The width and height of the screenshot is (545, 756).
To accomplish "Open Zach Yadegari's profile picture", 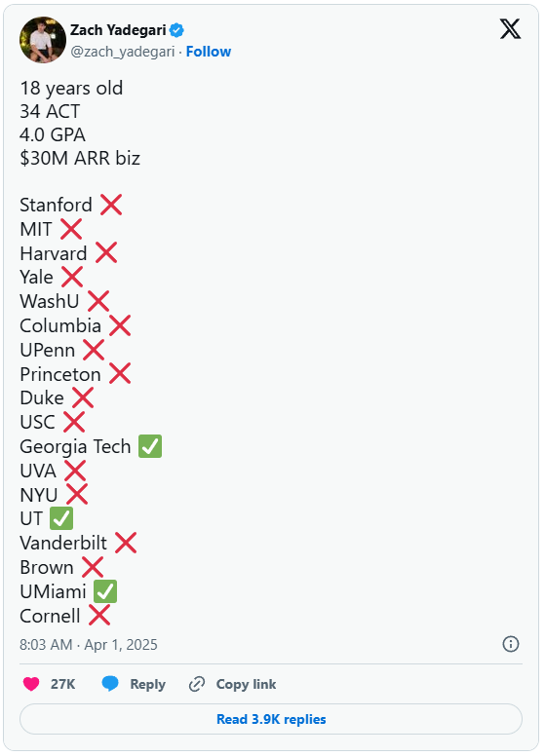I will click(43, 40).
